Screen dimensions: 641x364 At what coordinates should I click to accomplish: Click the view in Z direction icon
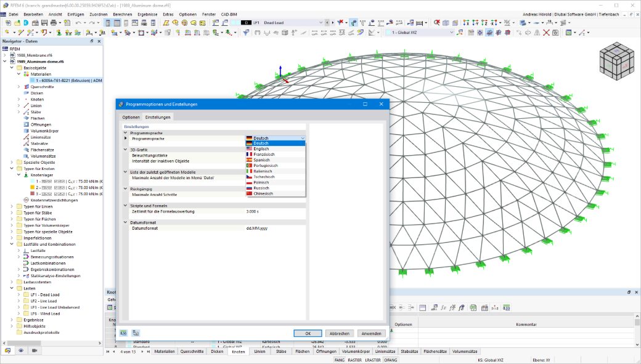(484, 23)
